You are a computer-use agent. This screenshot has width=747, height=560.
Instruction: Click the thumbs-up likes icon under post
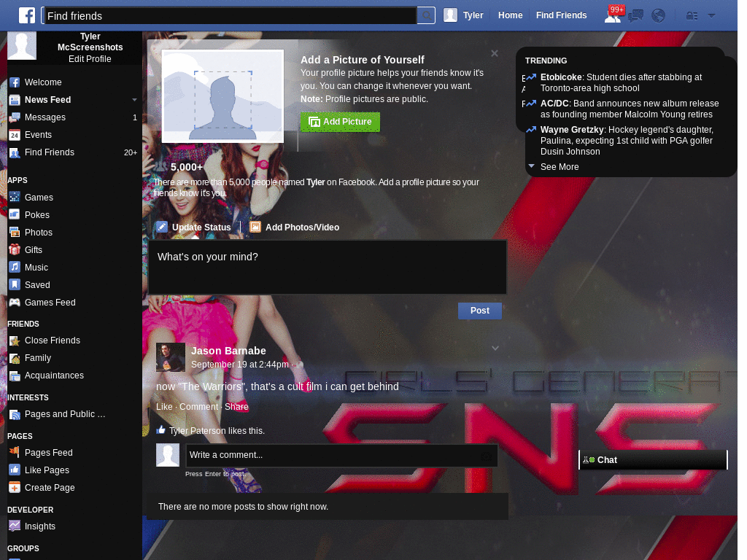pyautogui.click(x=161, y=430)
